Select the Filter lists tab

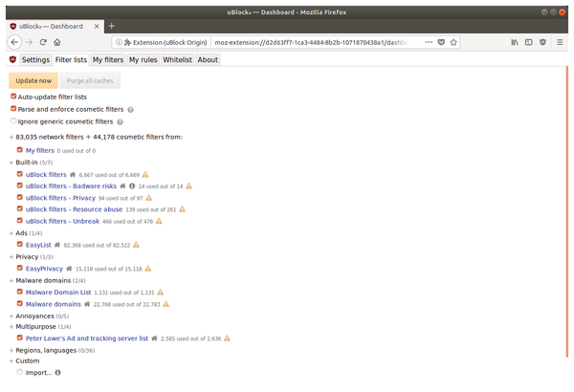point(71,59)
